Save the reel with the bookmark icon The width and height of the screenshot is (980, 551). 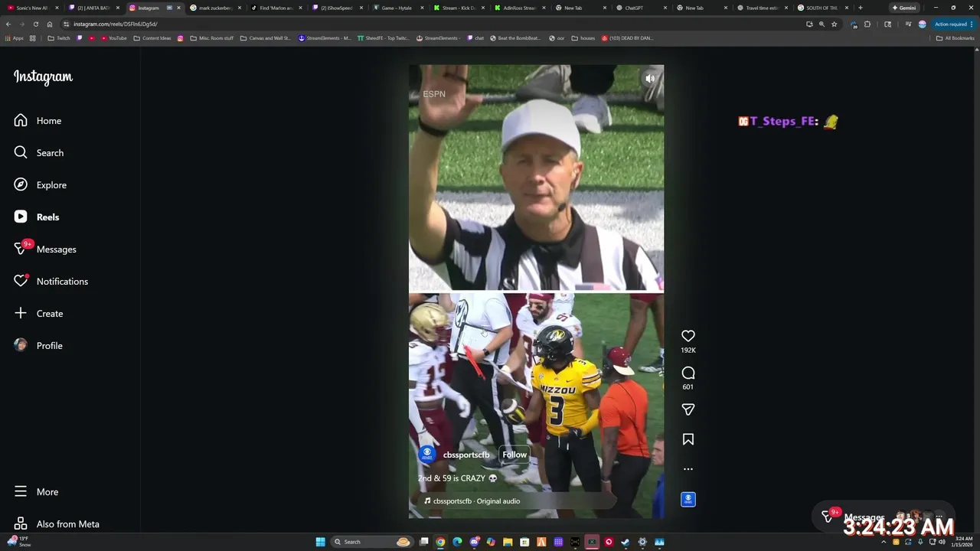pos(688,439)
